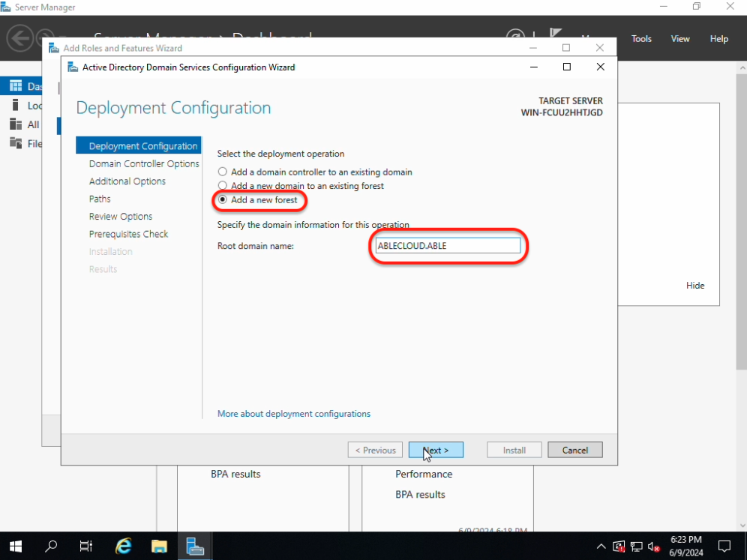Click the Previous button
Image resolution: width=747 pixels, height=560 pixels.
point(376,450)
